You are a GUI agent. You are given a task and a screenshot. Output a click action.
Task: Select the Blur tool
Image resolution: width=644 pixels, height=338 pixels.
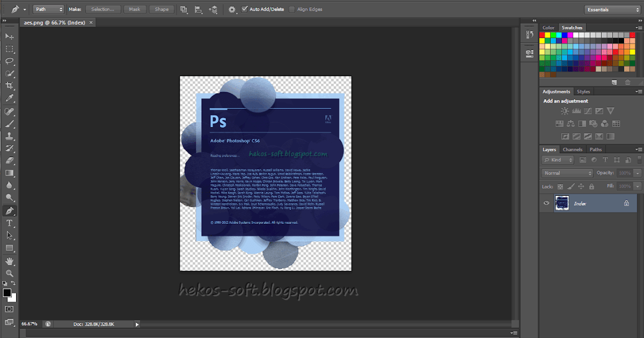[x=10, y=185]
